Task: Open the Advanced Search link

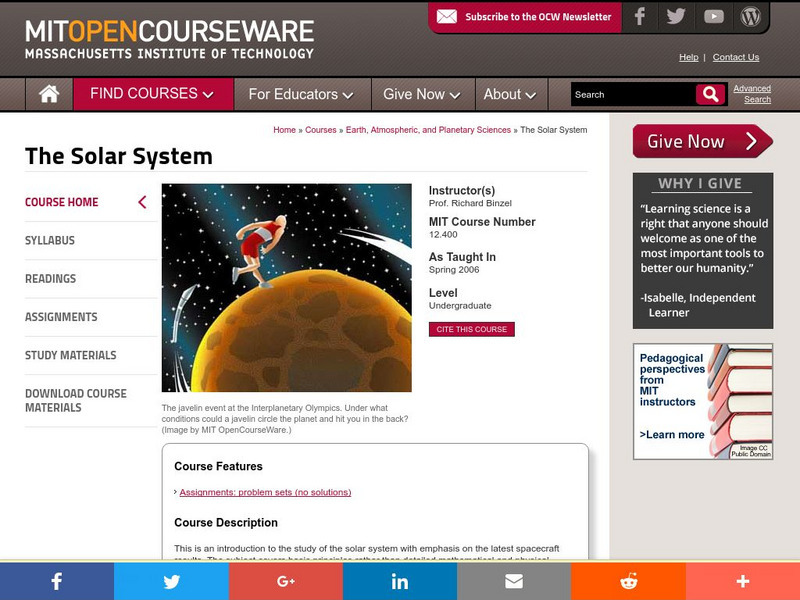Action: click(x=753, y=94)
